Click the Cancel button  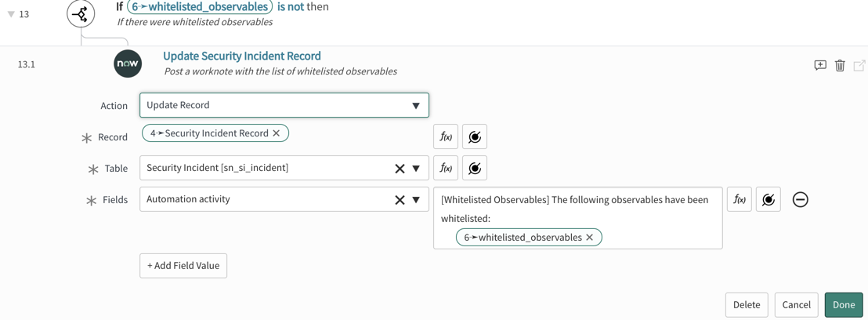[796, 304]
